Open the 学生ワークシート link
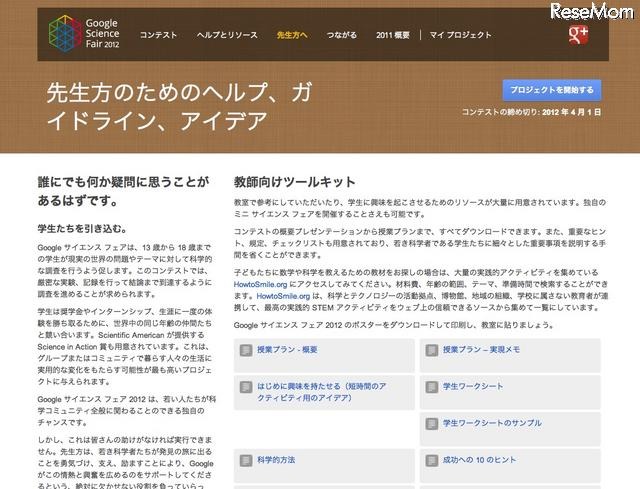 [473, 386]
